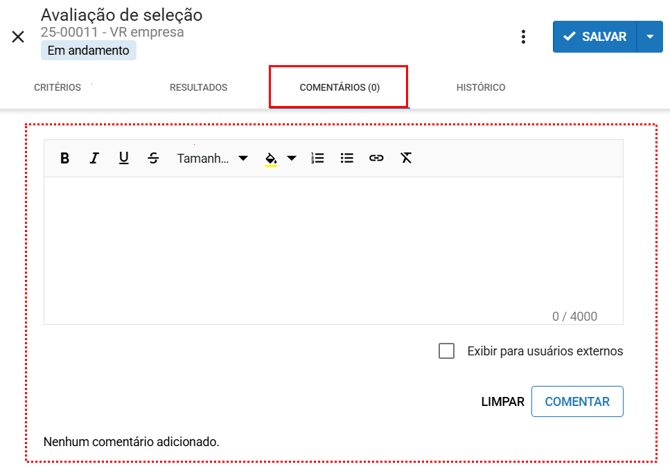Check Exibir para usuários externos box

click(447, 351)
